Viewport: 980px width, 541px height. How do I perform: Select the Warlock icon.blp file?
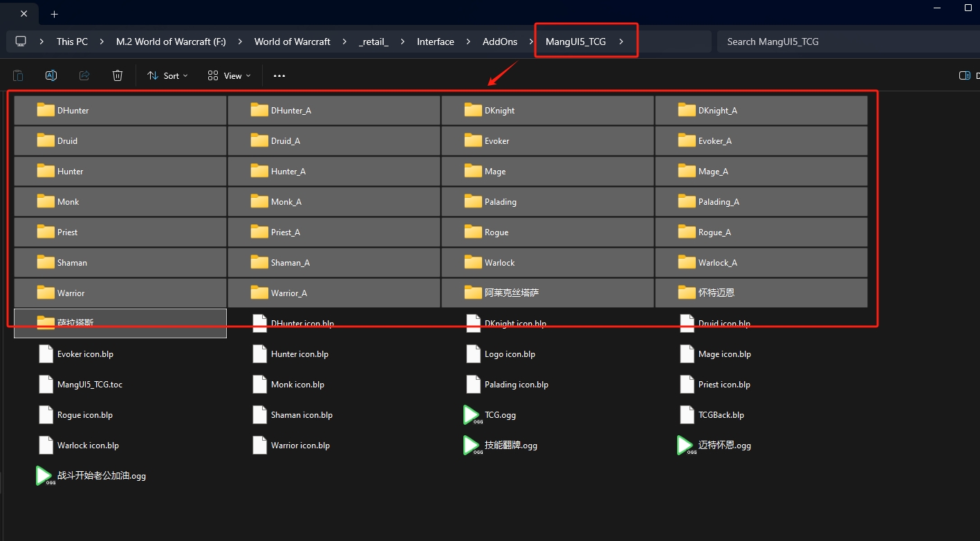(120, 445)
